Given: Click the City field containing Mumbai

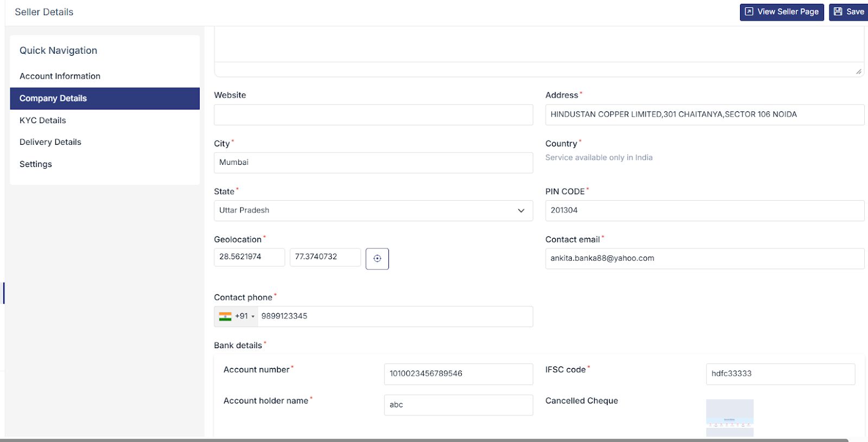Looking at the screenshot, I should 373,163.
